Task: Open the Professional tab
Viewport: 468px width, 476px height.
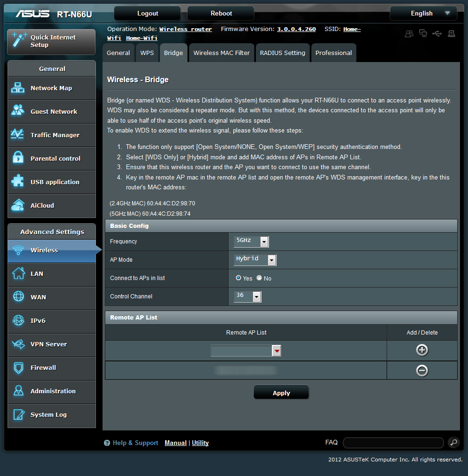Action: point(333,53)
